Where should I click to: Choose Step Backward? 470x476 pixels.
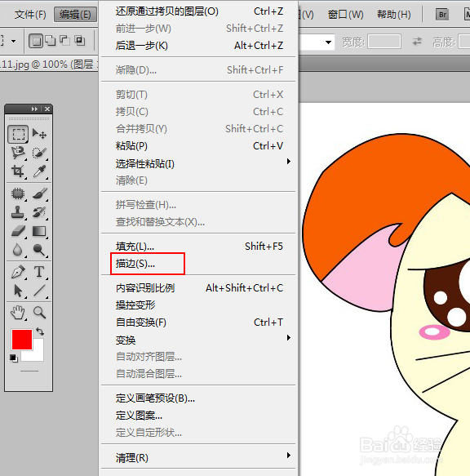click(x=198, y=46)
